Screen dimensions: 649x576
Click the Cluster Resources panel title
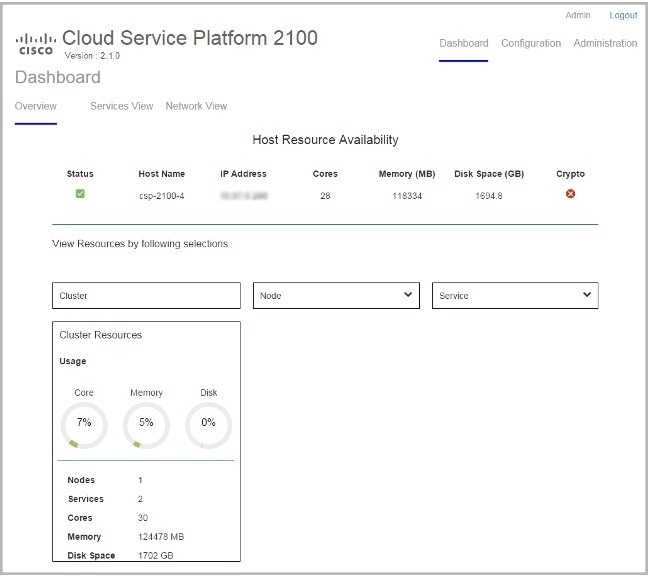tap(101, 335)
